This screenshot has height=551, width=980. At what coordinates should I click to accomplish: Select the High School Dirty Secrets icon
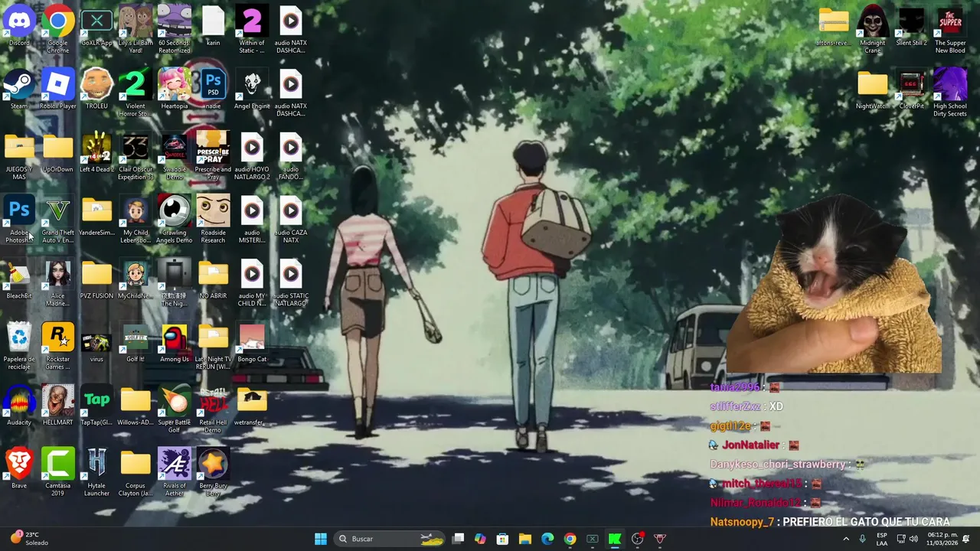[950, 93]
